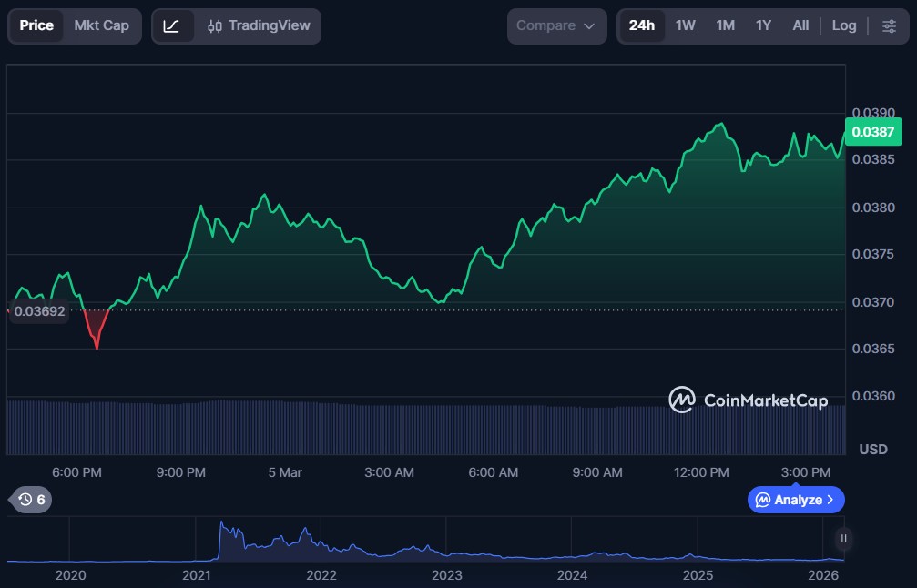Open TradingView candlestick chart mode

click(x=259, y=25)
